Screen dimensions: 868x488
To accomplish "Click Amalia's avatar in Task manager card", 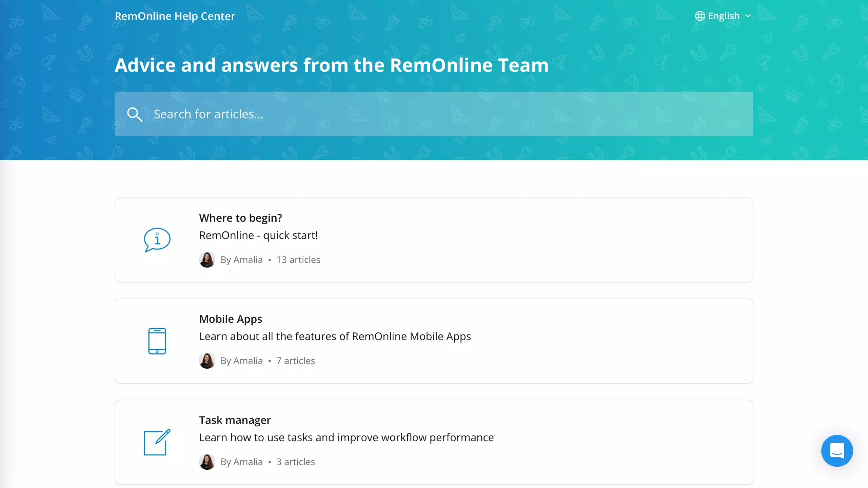I will [207, 462].
